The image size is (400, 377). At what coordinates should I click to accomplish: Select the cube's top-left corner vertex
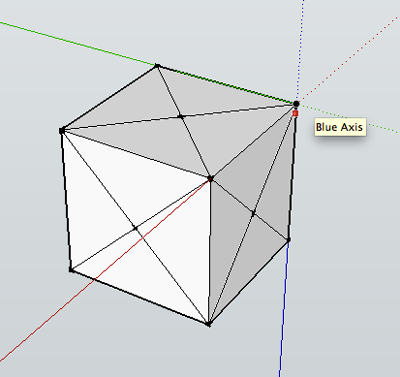point(62,131)
